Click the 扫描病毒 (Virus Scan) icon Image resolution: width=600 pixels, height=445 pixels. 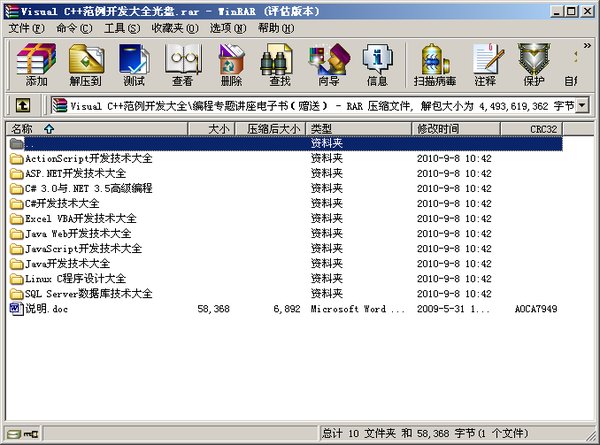(x=435, y=64)
